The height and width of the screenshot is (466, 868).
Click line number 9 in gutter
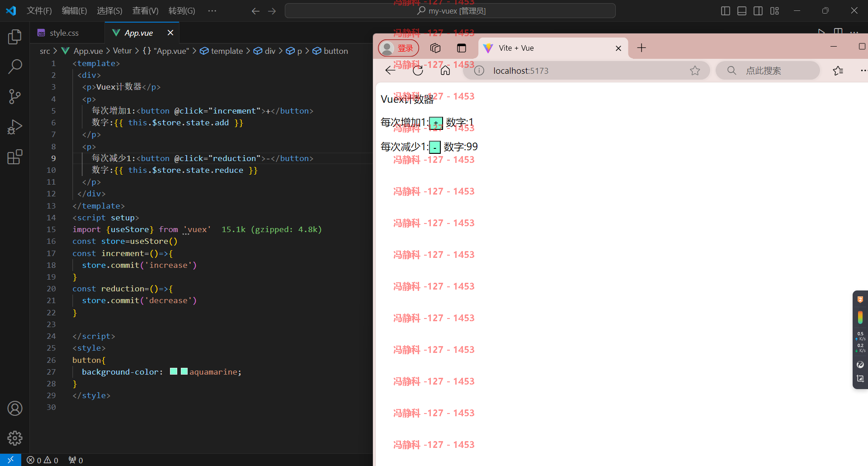[x=53, y=158]
